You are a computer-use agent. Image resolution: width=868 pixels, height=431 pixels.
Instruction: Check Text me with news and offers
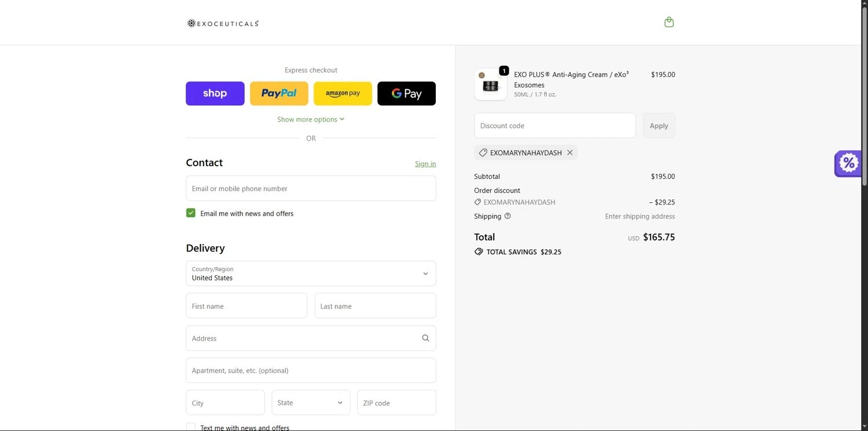coord(191,427)
